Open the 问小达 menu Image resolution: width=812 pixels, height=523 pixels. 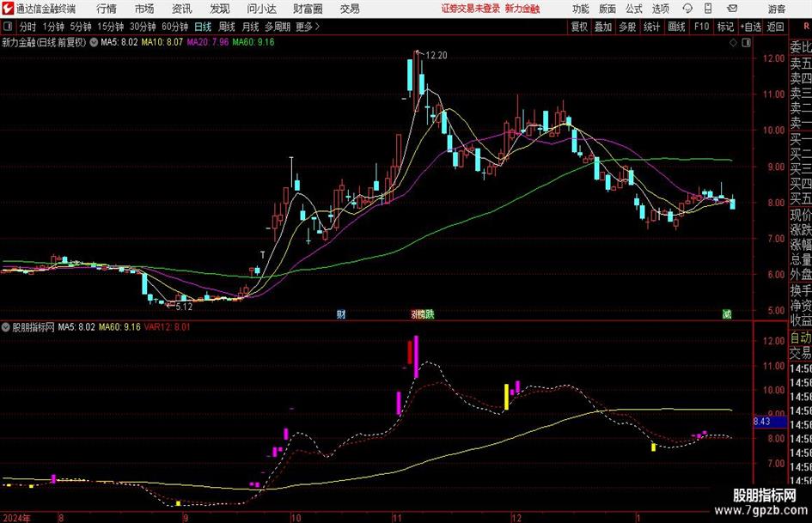click(x=261, y=9)
